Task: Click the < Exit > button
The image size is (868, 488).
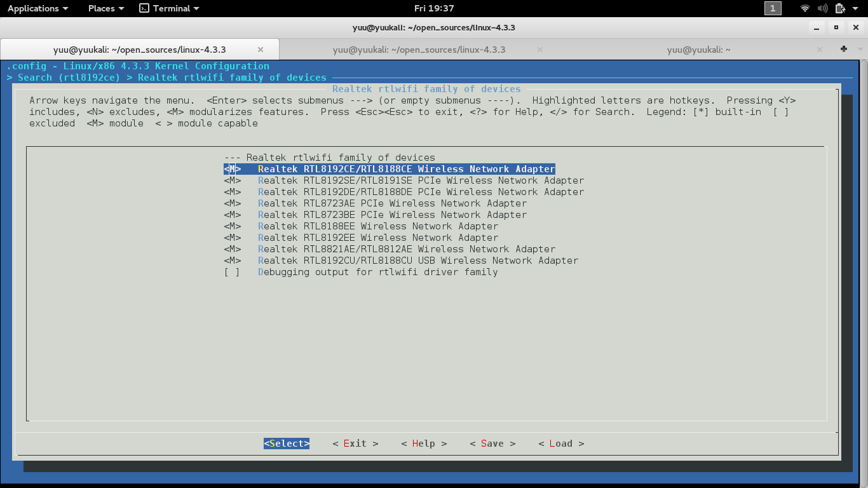Action: 355,444
